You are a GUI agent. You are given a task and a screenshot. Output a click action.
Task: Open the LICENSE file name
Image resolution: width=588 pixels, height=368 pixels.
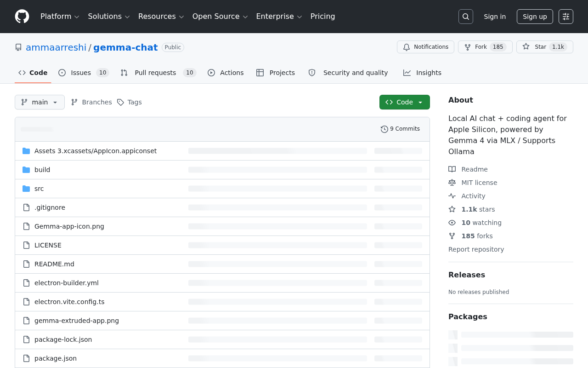tap(48, 245)
